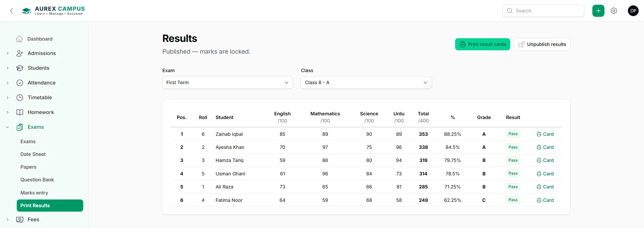The height and width of the screenshot is (228, 644).
Task: Click percentage 84.5%
Action: point(452,147)
